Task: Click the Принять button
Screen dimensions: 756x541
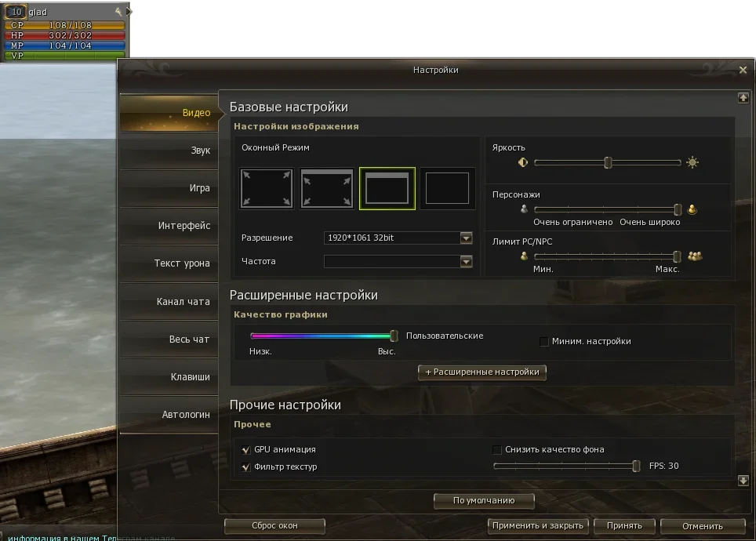Action: point(624,526)
